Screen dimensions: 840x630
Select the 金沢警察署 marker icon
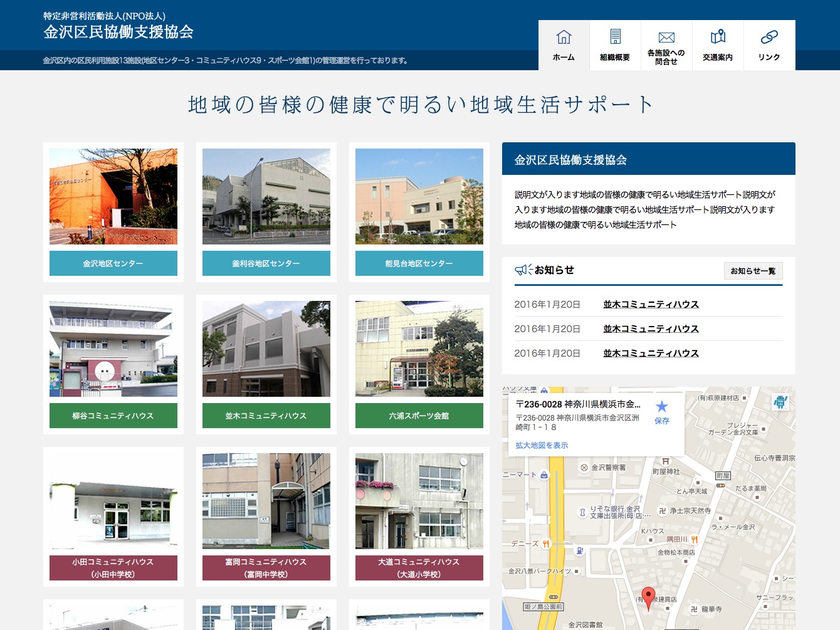tap(584, 468)
